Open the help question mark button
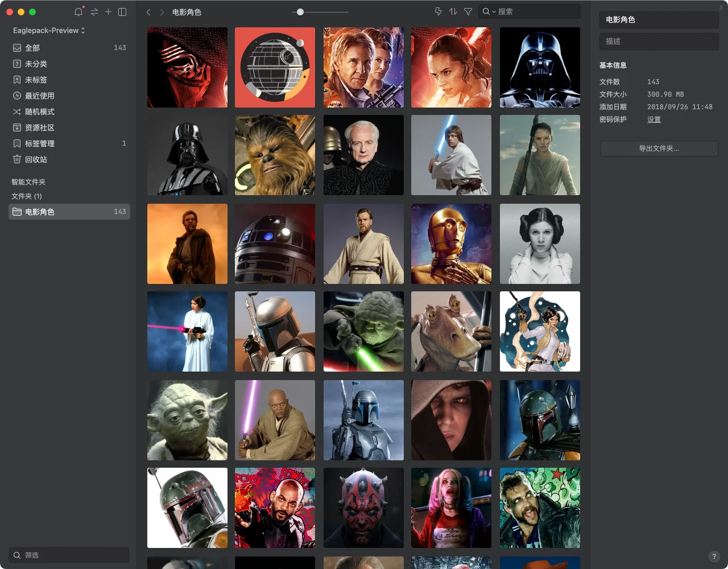Viewport: 728px width, 569px height. point(714,556)
